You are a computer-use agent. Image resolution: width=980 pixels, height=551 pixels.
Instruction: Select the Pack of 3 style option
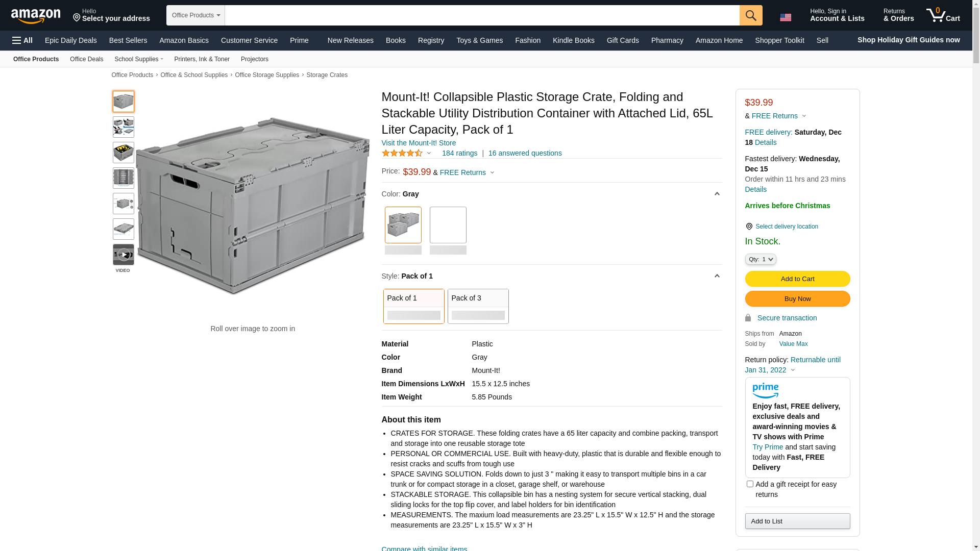click(478, 306)
